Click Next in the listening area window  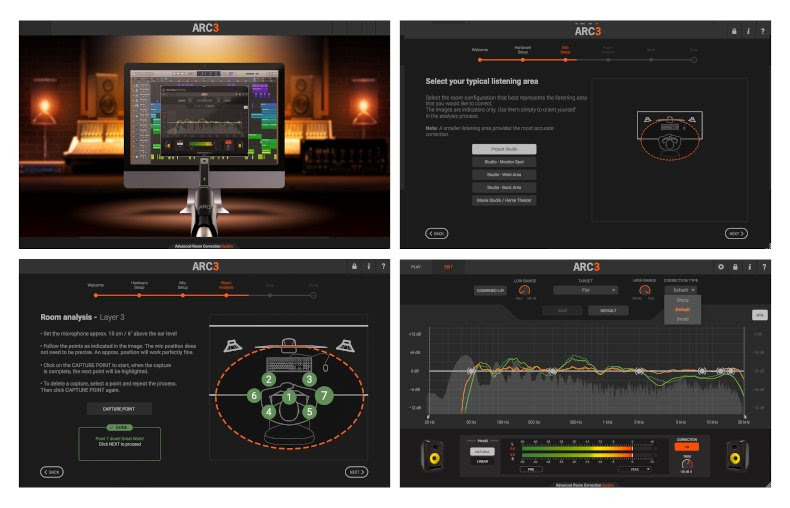[x=736, y=233]
